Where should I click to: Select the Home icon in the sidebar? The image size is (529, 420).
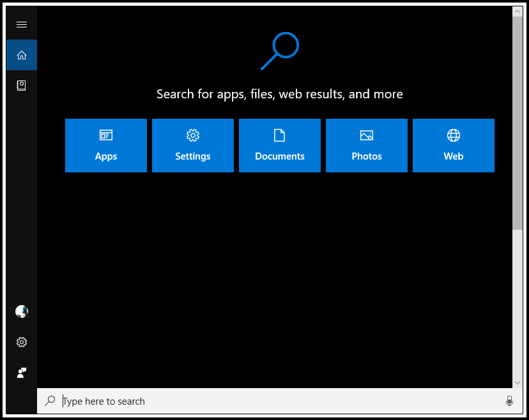coord(22,55)
